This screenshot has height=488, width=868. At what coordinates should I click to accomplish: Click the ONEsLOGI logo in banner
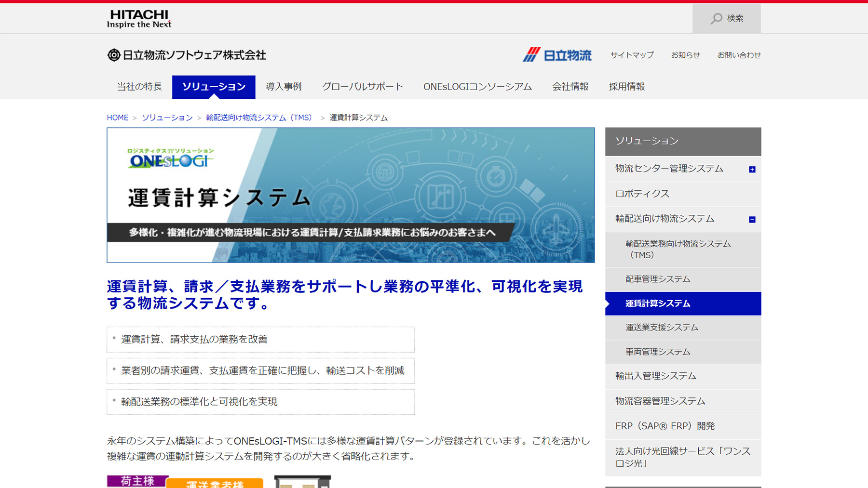point(171,158)
